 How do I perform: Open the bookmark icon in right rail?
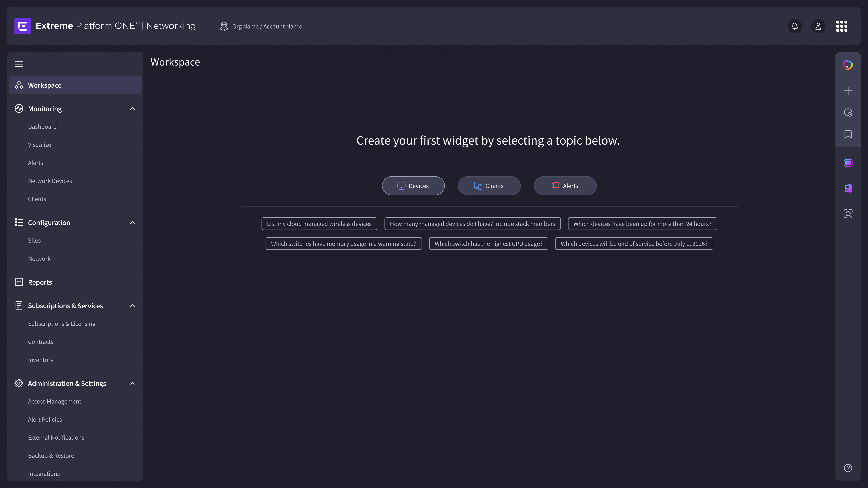(x=848, y=134)
